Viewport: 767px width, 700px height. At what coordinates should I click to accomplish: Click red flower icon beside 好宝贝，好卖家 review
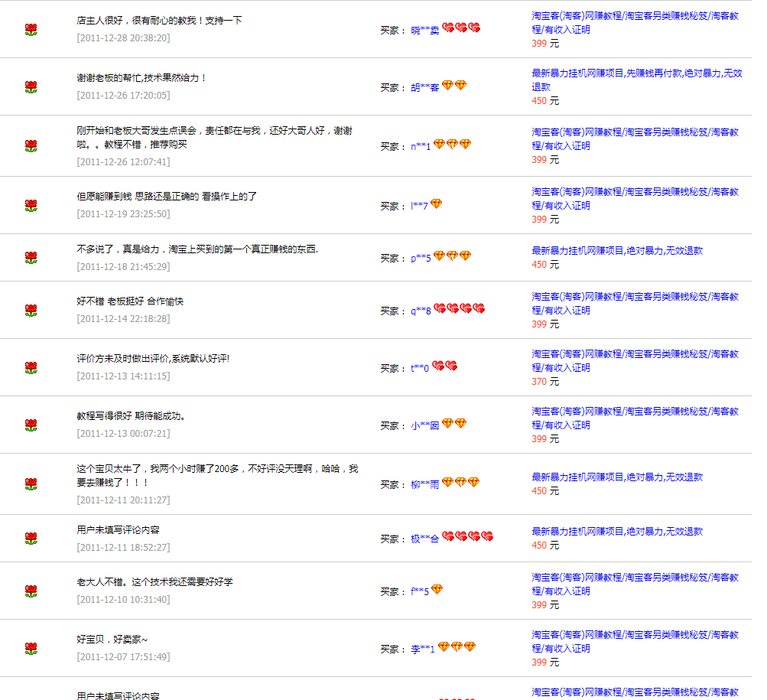pyautogui.click(x=31, y=649)
